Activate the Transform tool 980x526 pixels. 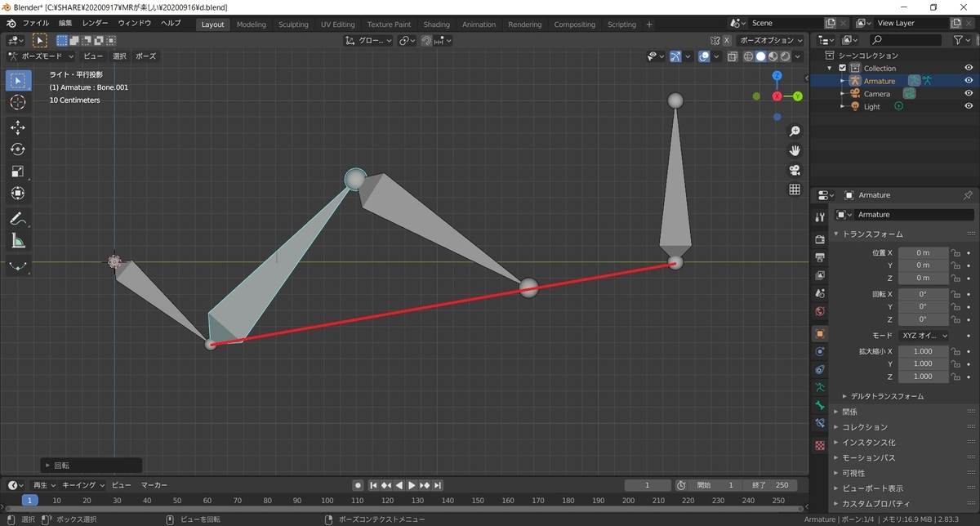click(x=18, y=194)
